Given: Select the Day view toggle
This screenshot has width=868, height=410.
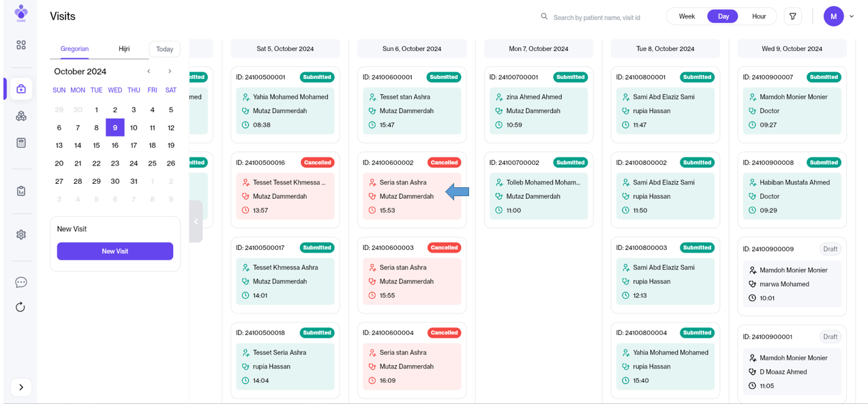Looking at the screenshot, I should pyautogui.click(x=723, y=16).
